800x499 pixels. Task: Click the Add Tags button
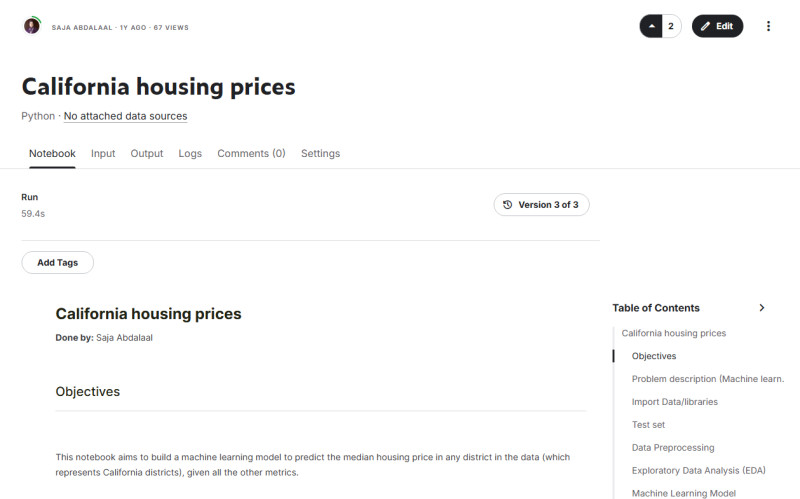[57, 263]
